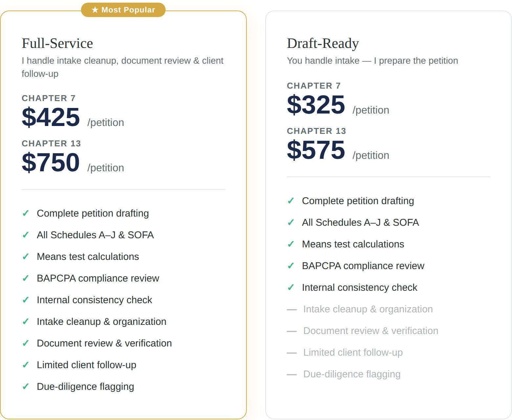Click checkmark beside Full-Service Complete petition drafting
The height and width of the screenshot is (420, 512).
point(26,213)
